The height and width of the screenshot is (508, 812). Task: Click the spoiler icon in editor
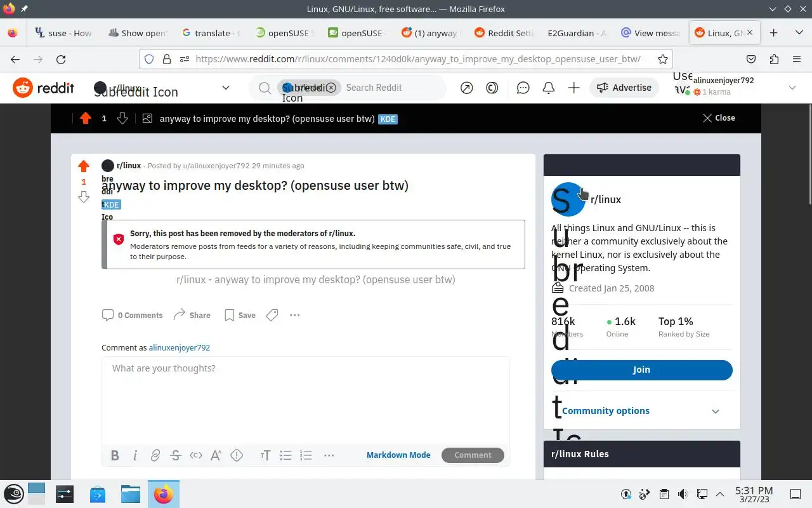(237, 455)
